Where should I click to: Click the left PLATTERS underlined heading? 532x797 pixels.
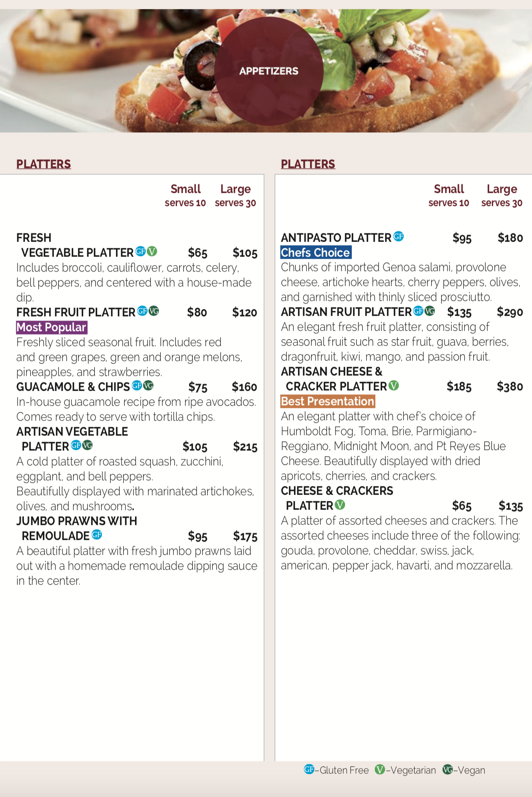click(43, 164)
